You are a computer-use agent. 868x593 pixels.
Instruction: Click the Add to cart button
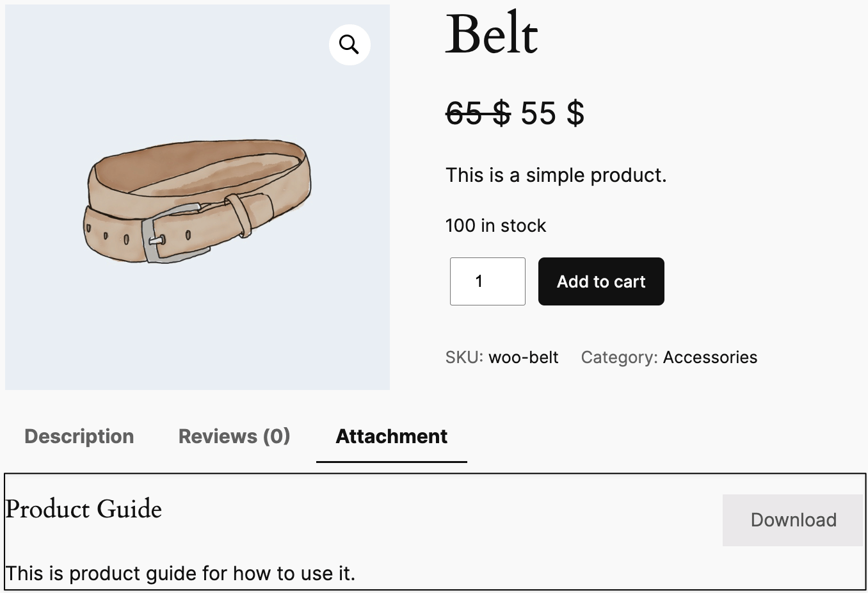click(x=600, y=281)
